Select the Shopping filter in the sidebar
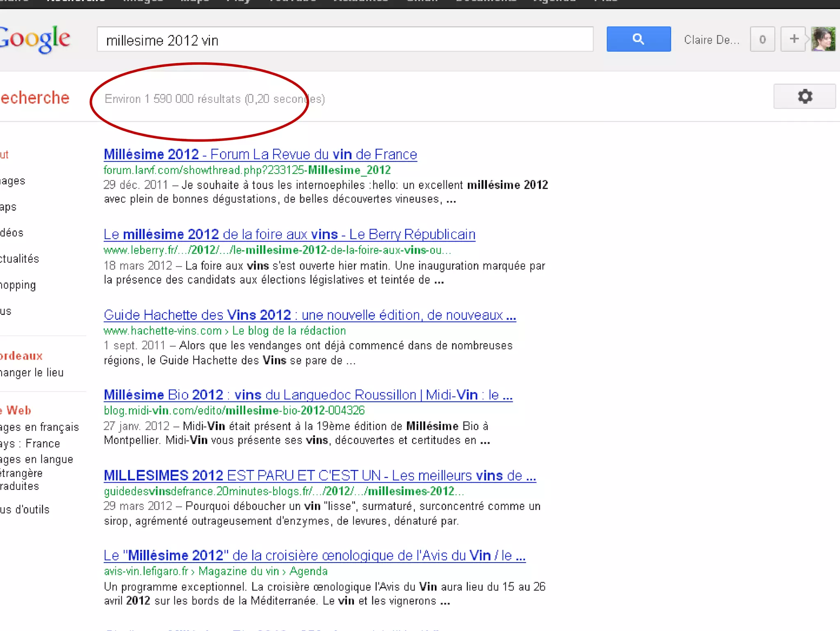Viewport: 840px width, 631px height. tap(18, 285)
